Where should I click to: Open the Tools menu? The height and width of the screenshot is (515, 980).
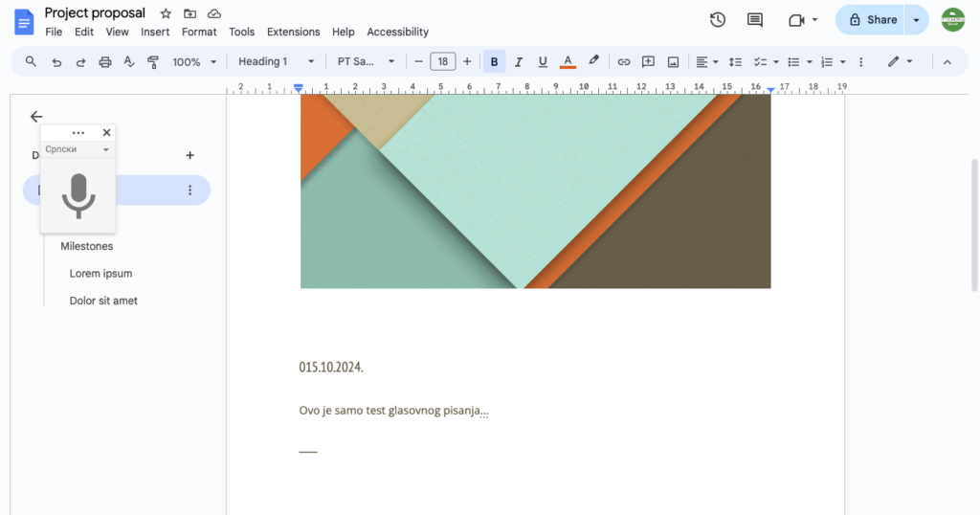[x=241, y=32]
